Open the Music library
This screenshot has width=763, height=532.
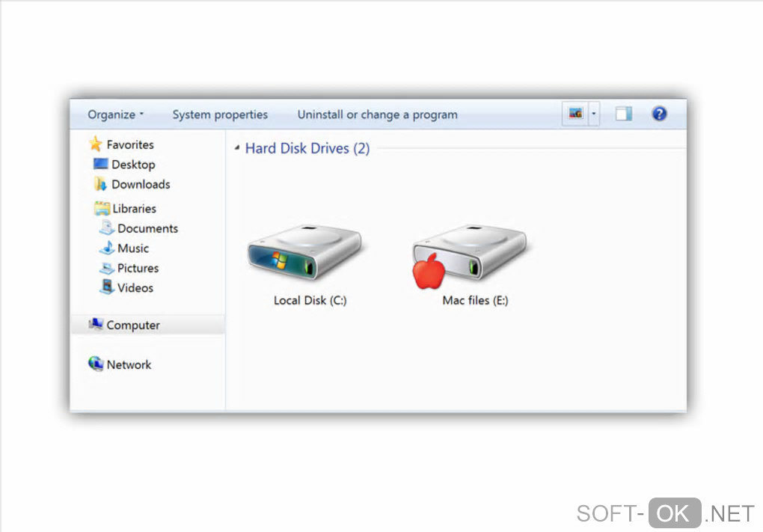(x=133, y=248)
